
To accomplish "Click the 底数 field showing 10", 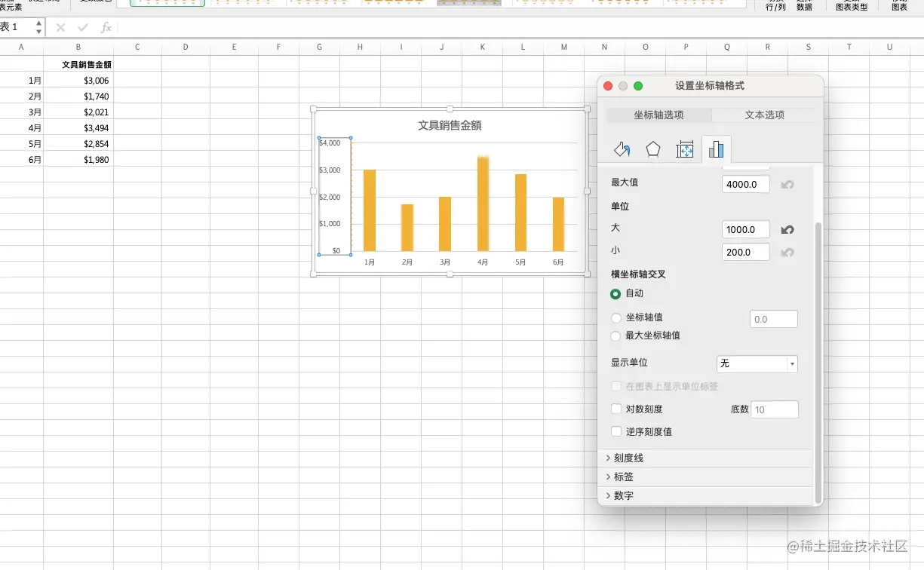I will [774, 409].
